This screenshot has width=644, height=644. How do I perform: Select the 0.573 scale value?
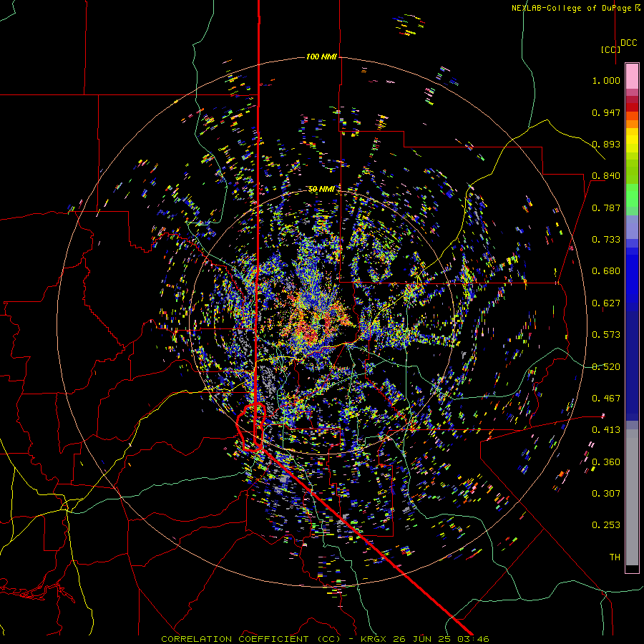coord(606,335)
